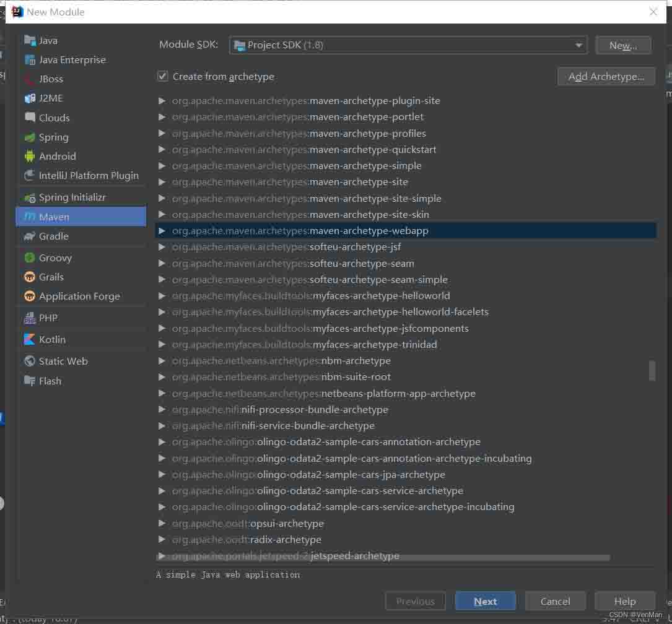The width and height of the screenshot is (672, 624).
Task: Click the Static Web globe icon
Action: (x=30, y=361)
